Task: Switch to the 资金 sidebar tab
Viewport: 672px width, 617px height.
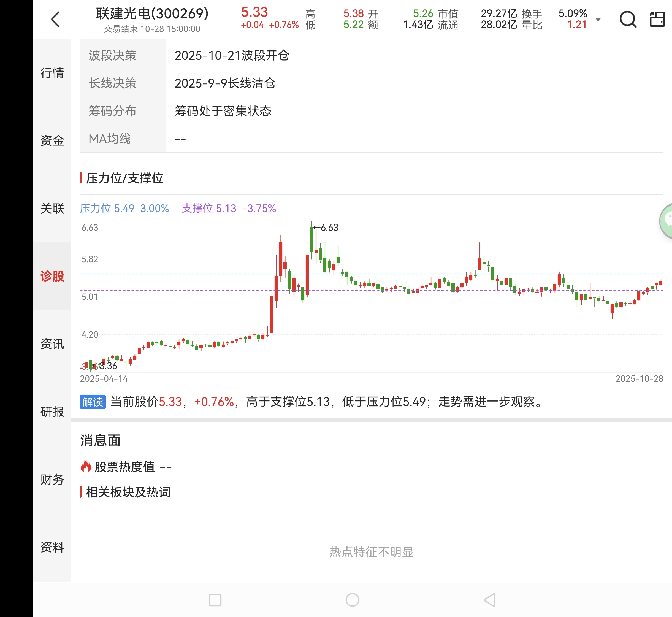Action: tap(52, 140)
